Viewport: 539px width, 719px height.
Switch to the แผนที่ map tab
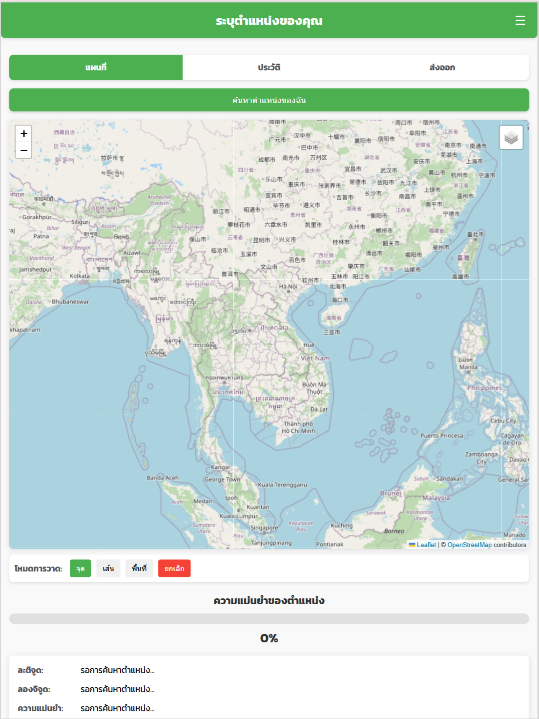[x=96, y=67]
